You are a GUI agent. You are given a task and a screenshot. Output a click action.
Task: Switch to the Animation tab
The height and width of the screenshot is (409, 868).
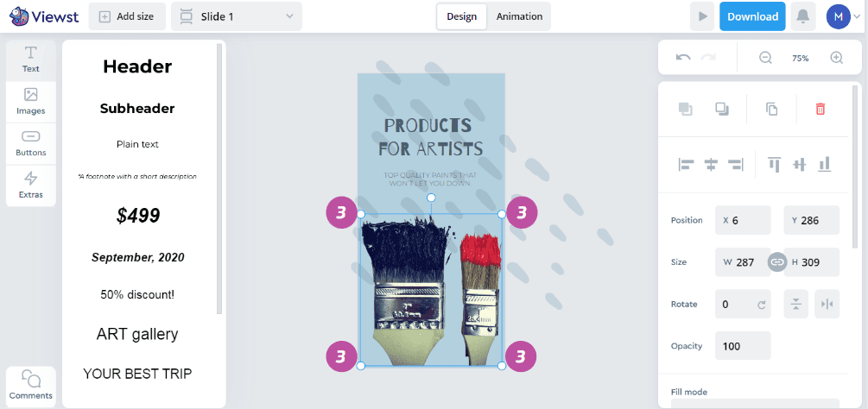(x=519, y=16)
